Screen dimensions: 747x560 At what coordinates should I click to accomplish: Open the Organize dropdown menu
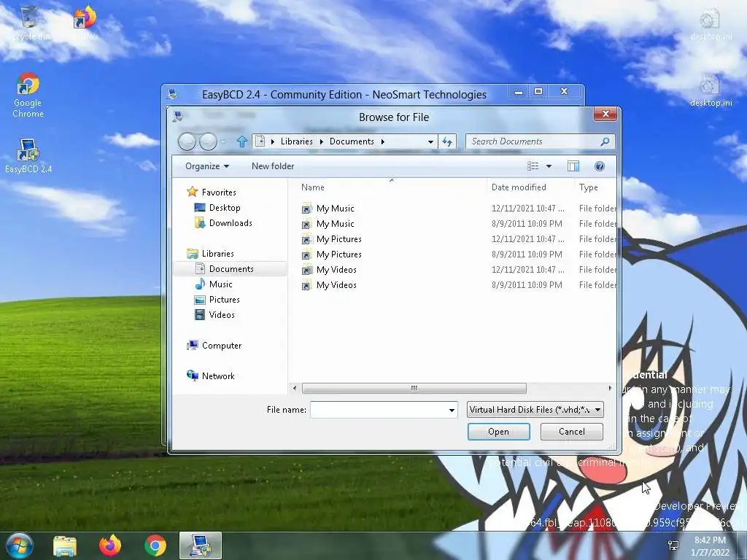(207, 166)
